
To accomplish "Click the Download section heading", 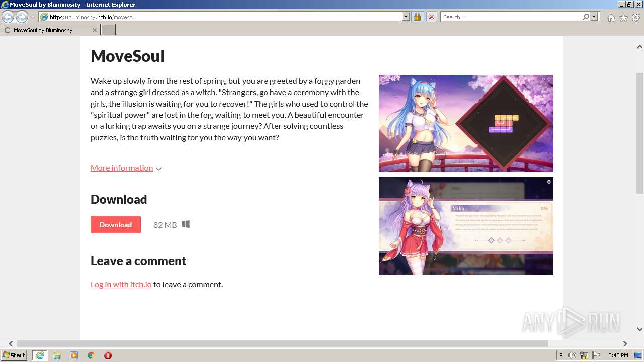I will click(119, 199).
